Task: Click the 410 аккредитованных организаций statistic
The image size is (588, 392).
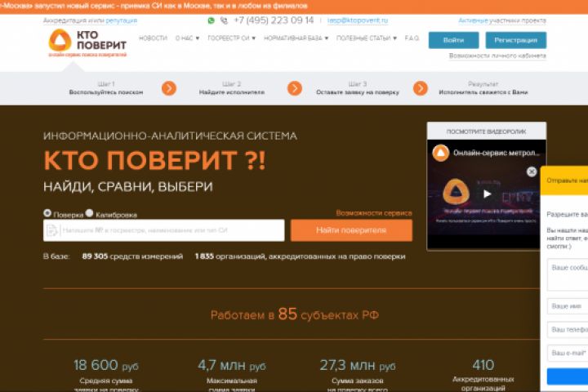Action: [x=483, y=374]
